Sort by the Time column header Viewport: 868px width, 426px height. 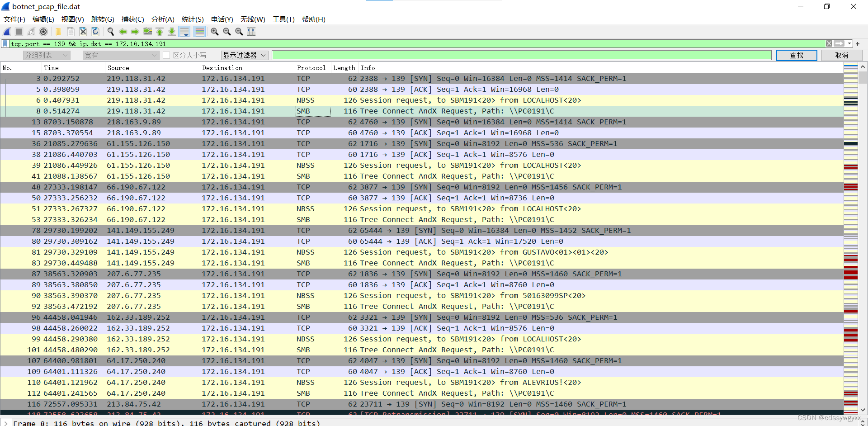coord(73,68)
